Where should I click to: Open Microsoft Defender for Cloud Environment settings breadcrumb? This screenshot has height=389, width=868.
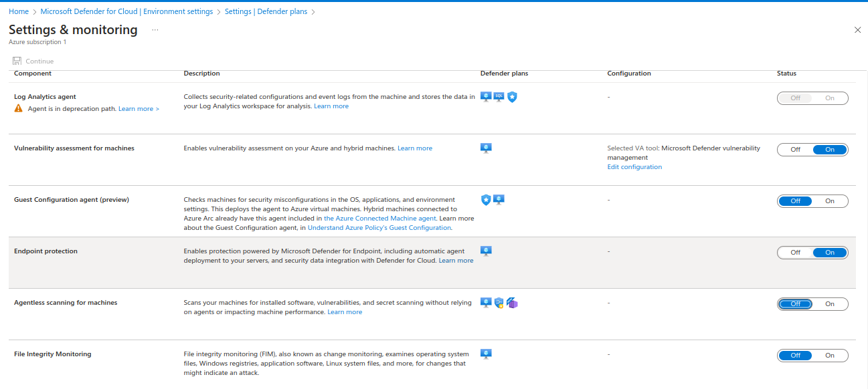pyautogui.click(x=126, y=11)
